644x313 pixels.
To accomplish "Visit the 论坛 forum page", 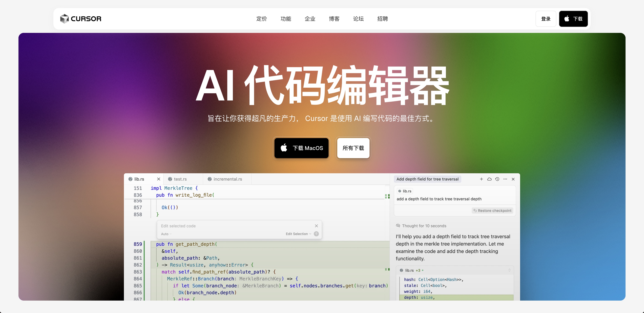I will coord(358,19).
